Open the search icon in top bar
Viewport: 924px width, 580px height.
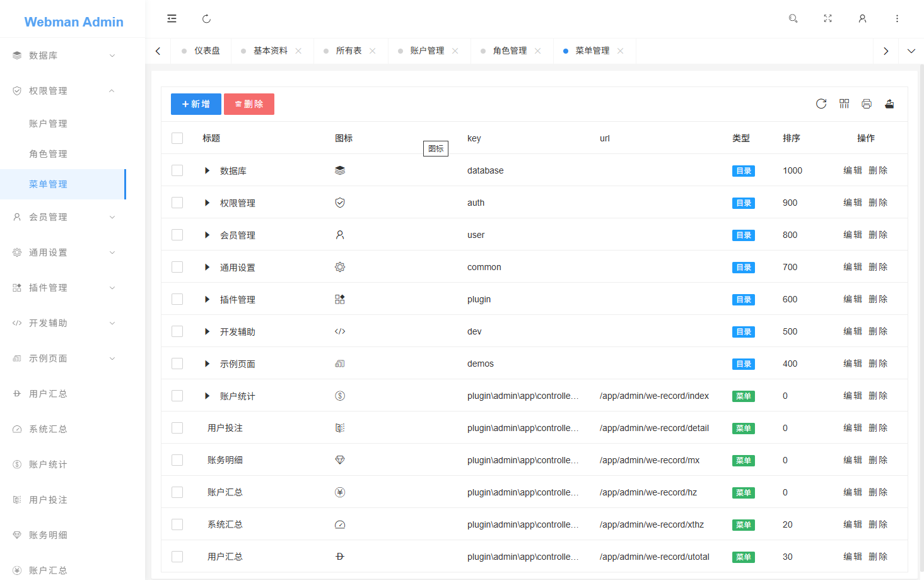pos(793,19)
